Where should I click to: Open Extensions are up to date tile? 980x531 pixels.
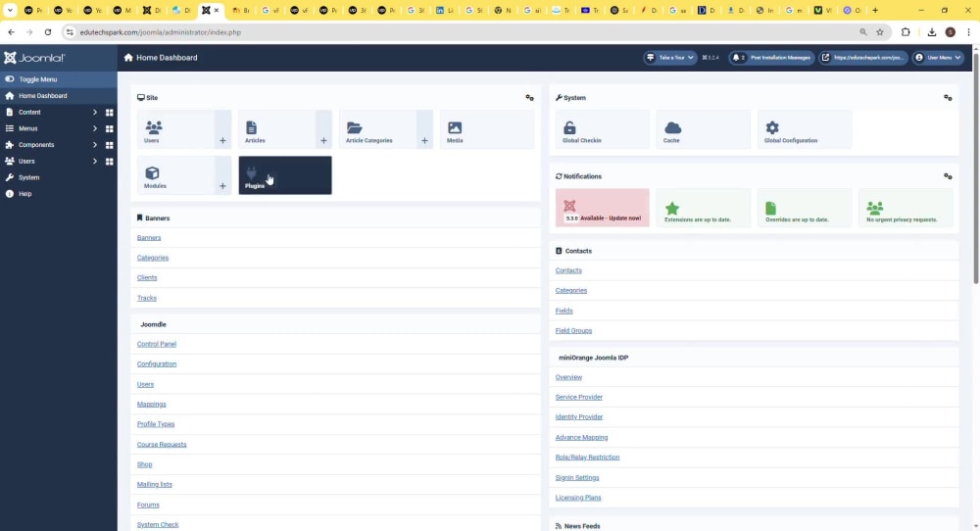[x=703, y=208]
